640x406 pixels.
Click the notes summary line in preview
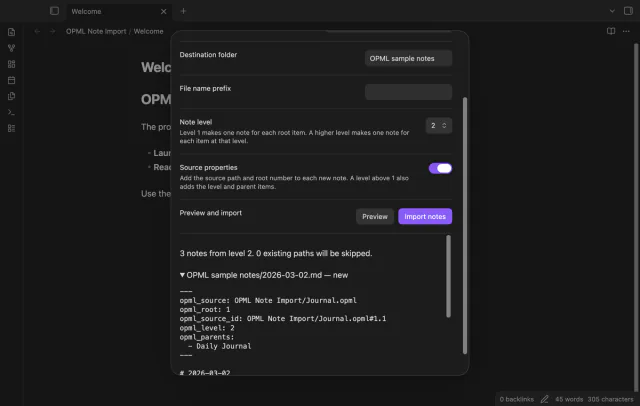coord(276,253)
